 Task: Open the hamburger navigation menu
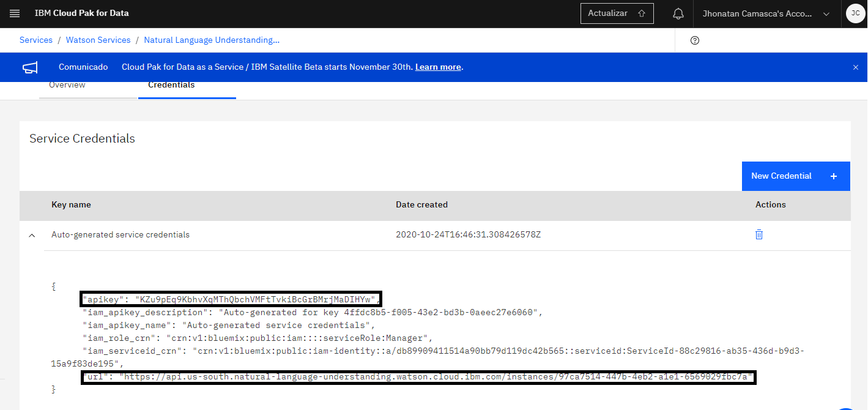click(x=15, y=13)
